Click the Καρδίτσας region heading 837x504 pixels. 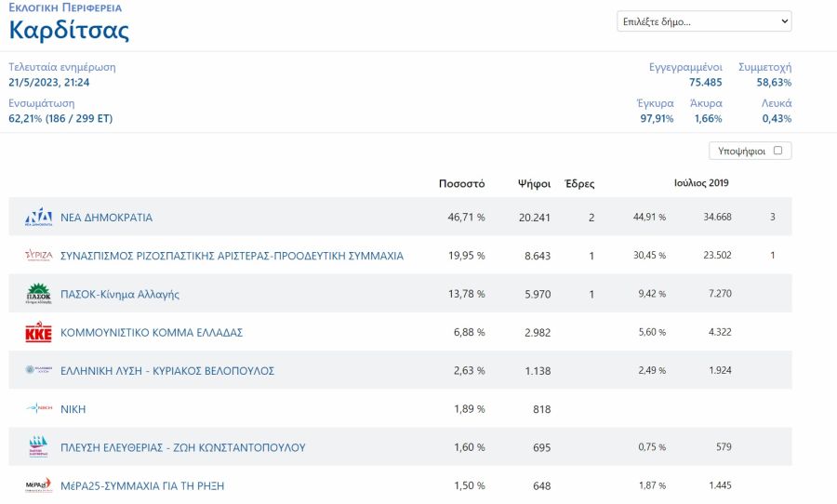click(69, 30)
